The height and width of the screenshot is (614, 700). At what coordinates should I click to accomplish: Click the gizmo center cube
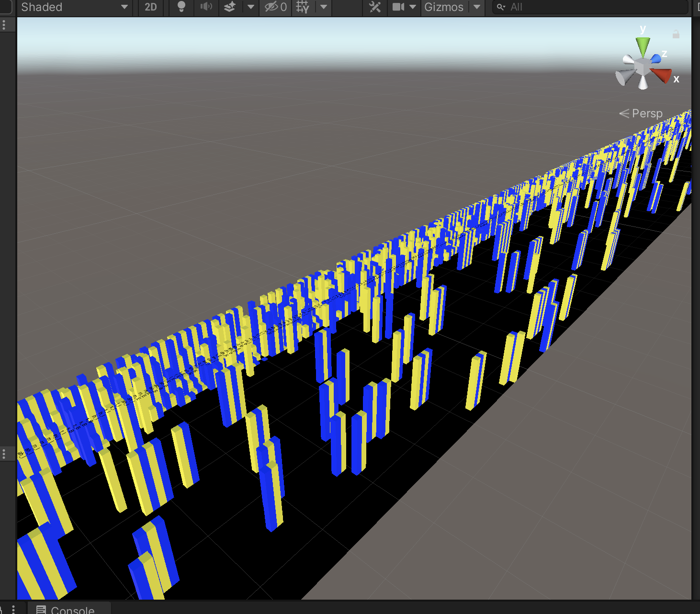(x=643, y=67)
